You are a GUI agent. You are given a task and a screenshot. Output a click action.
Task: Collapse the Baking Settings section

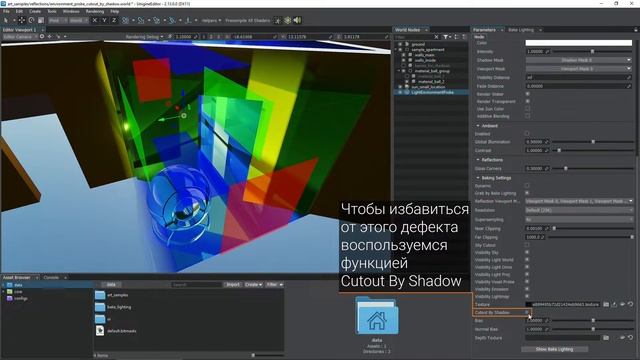[x=478, y=178]
